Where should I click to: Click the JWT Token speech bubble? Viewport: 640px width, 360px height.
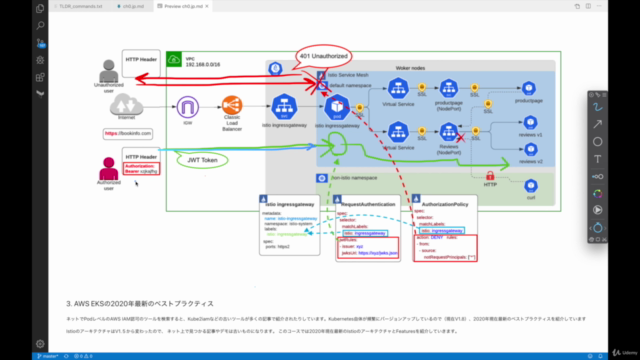(x=202, y=160)
